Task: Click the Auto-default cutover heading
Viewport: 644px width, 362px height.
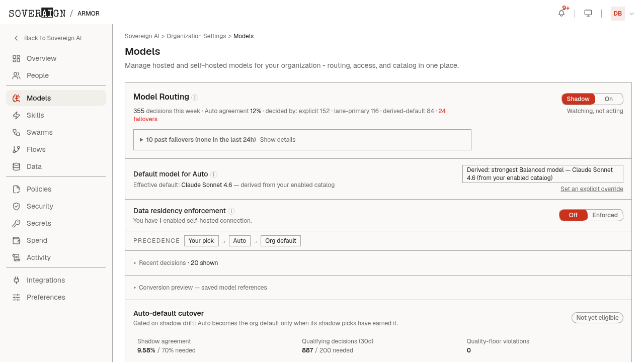Action: [169, 313]
